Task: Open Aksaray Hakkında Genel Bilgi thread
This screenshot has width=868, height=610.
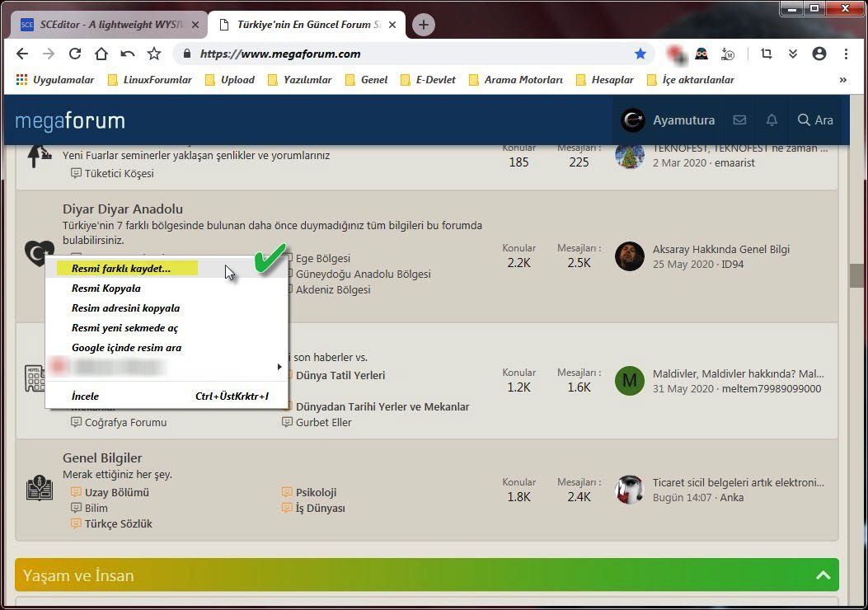Action: pos(720,250)
